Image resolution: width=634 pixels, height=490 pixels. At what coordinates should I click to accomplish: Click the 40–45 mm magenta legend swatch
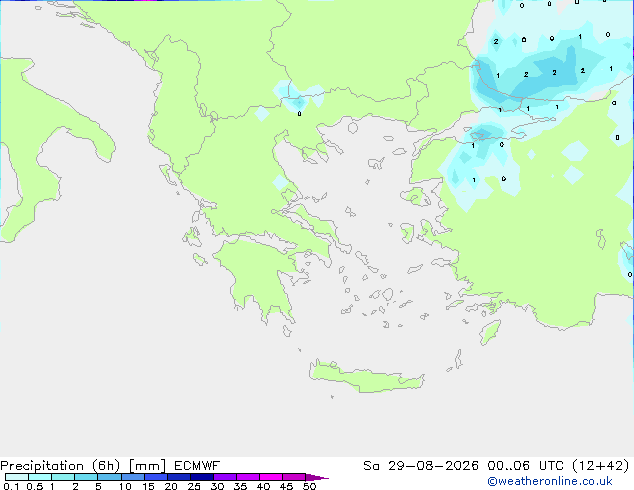271,477
